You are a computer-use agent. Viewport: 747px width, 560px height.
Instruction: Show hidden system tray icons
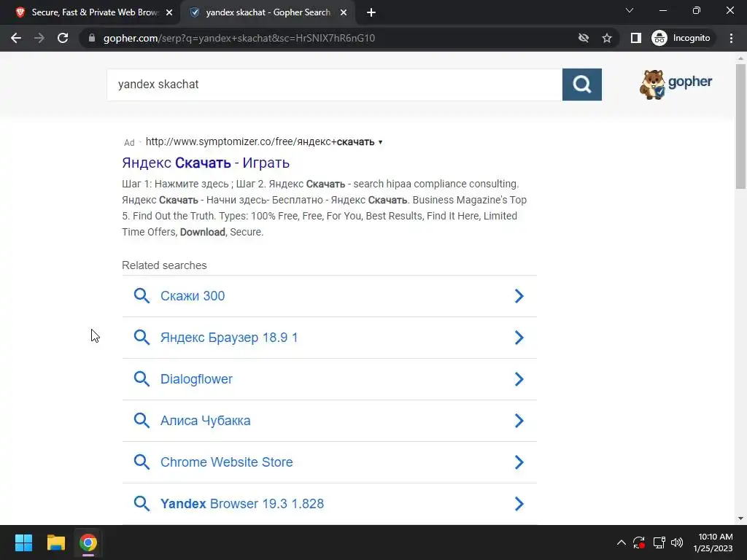point(622,542)
